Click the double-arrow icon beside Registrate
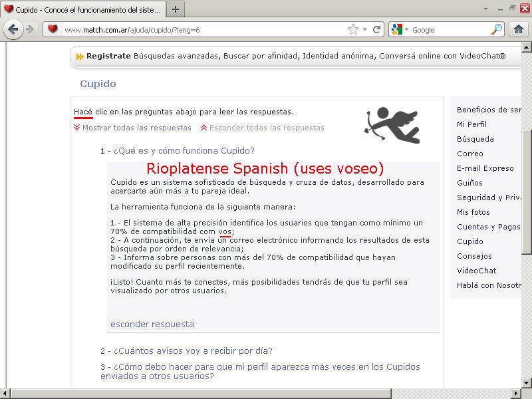The height and width of the screenshot is (399, 532). (x=80, y=57)
